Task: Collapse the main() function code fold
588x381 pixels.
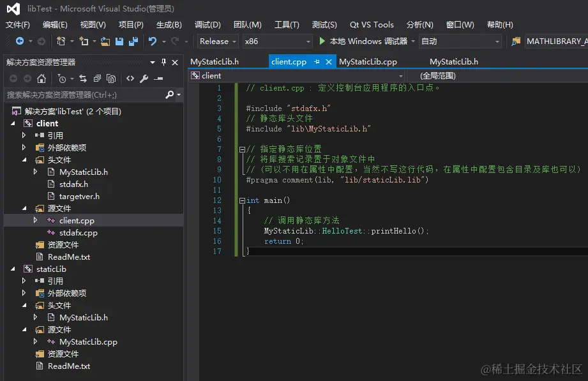Action: 242,200
